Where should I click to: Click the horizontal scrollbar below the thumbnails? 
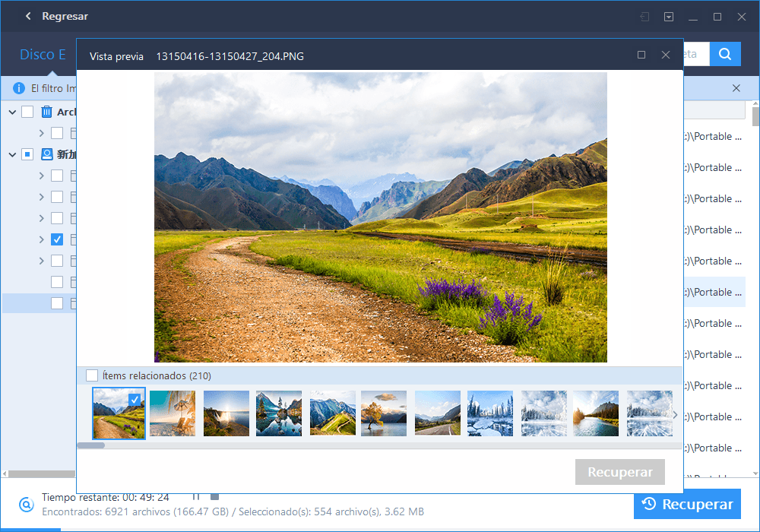point(91,445)
